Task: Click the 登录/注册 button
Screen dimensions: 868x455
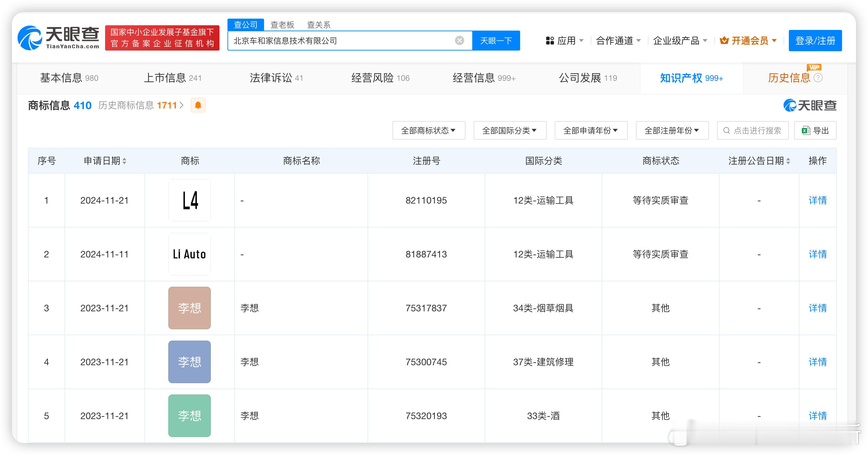Action: [815, 41]
